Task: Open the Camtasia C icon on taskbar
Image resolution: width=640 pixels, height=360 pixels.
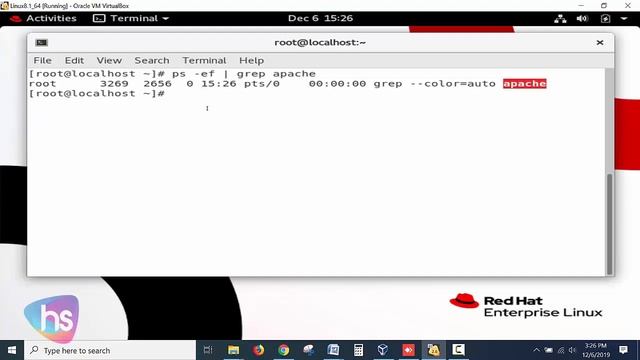Action: coord(458,350)
